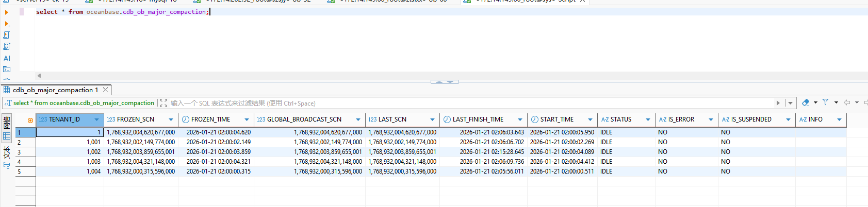This screenshot has height=207, width=868.
Task: Expand filter history dropdown in filter bar
Action: (x=790, y=103)
